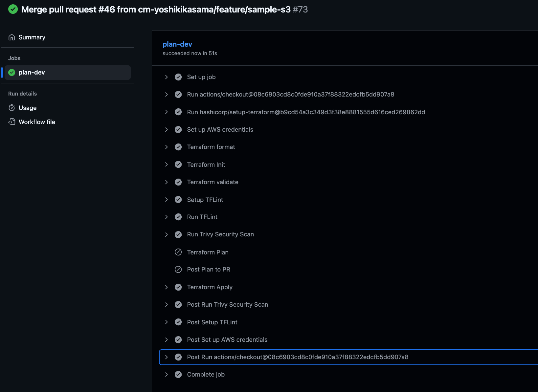Open the Workflow file link
Viewport: 538px width, 392px height.
pyautogui.click(x=37, y=122)
